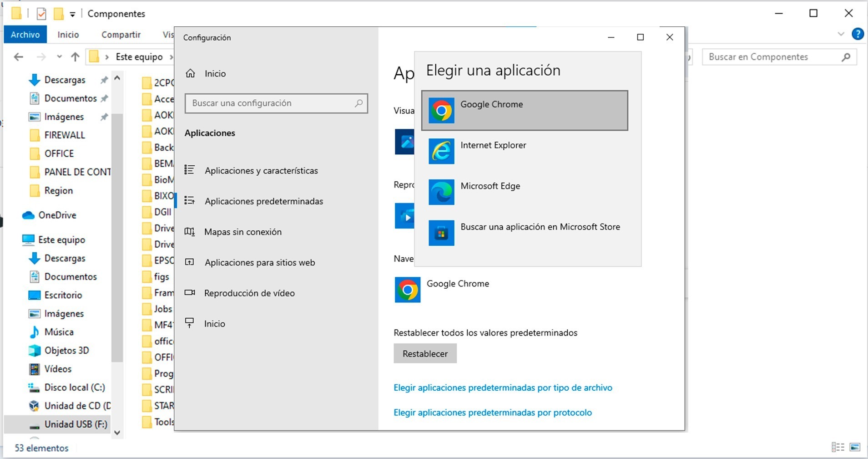
Task: Expand the Explorer ribbon chevron
Action: [841, 34]
